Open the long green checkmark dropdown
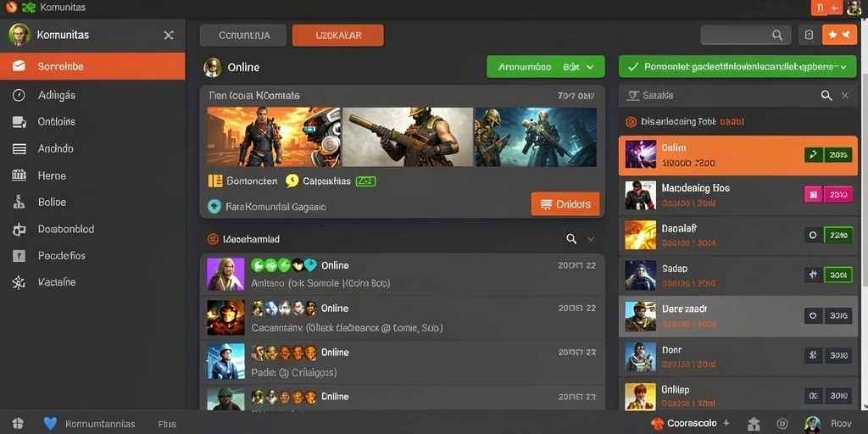Screen dimensions: 868x434 click(x=737, y=67)
